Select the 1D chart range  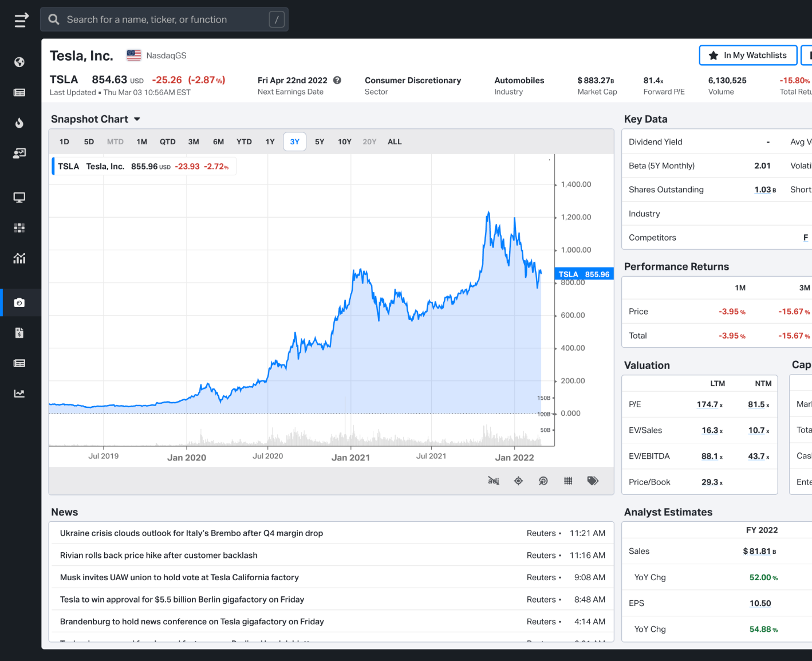click(x=64, y=141)
